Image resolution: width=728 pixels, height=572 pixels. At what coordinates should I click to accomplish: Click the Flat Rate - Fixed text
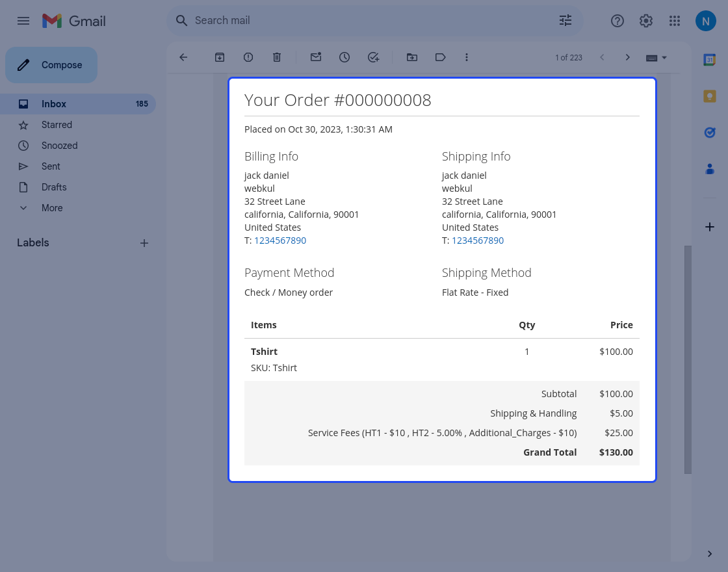pos(475,292)
